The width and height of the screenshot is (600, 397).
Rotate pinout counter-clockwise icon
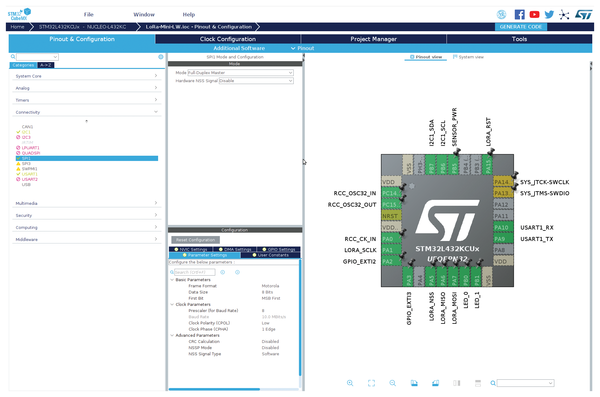click(435, 383)
